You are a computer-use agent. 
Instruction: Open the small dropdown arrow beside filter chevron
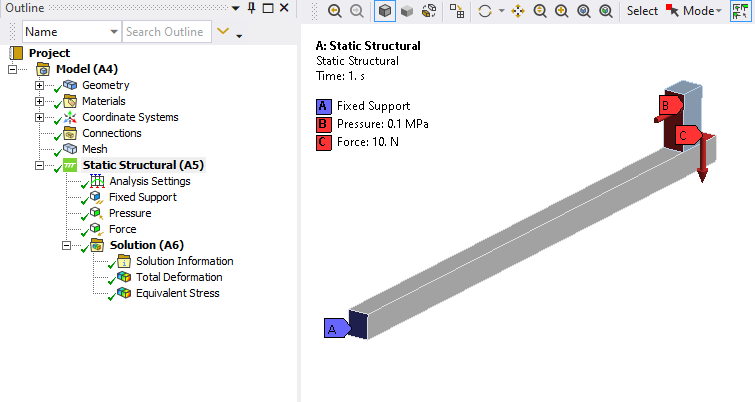[239, 36]
